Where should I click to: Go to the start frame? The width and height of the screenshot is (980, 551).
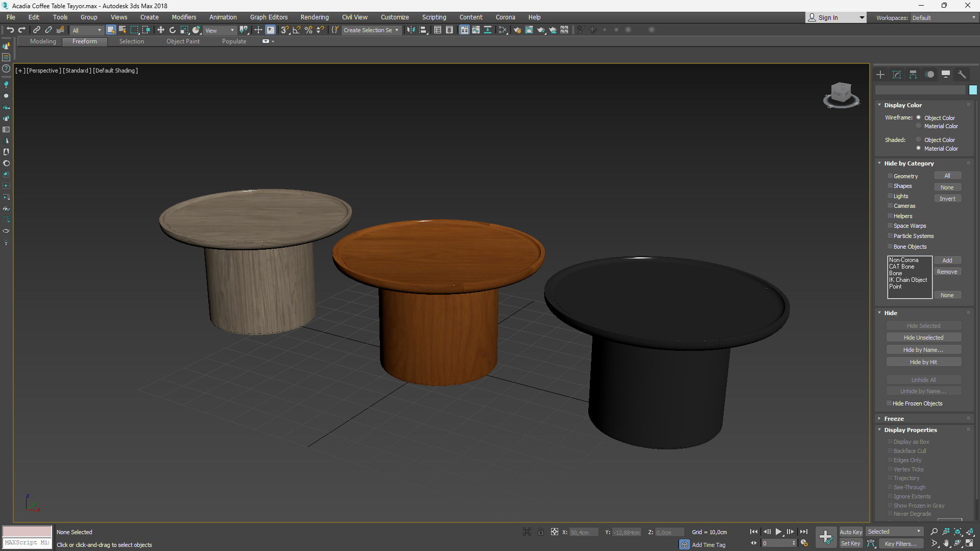(754, 532)
